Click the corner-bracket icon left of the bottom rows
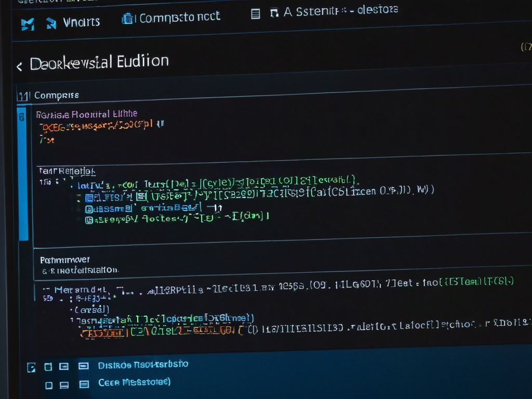Image resolution: width=532 pixels, height=399 pixels. (31, 367)
